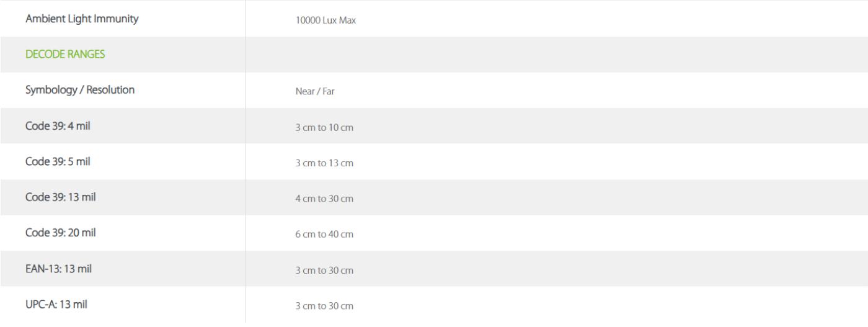Select the Symbology / Resolution row label
This screenshot has height=327, width=868.
(x=80, y=90)
